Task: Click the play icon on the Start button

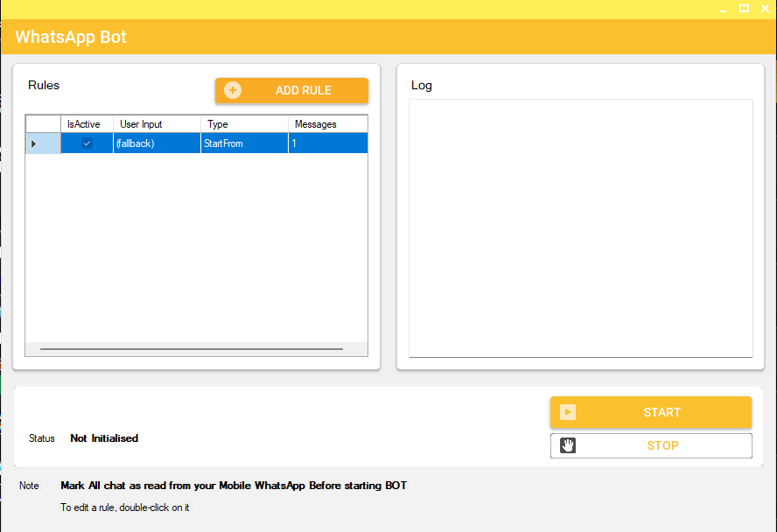Action: tap(568, 412)
